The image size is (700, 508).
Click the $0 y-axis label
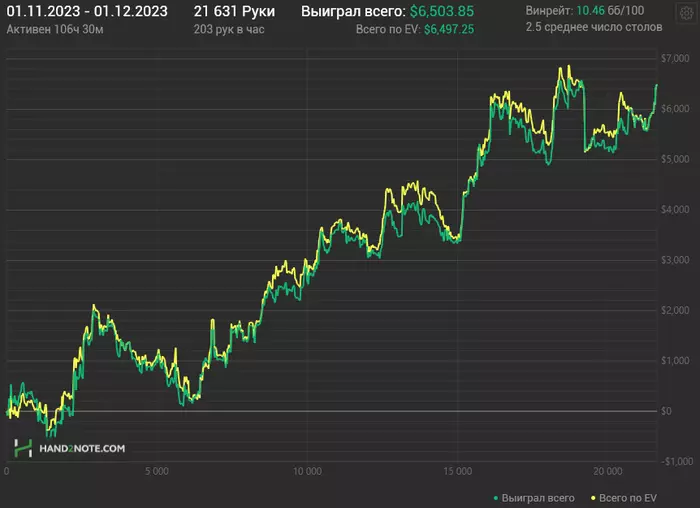[666, 411]
